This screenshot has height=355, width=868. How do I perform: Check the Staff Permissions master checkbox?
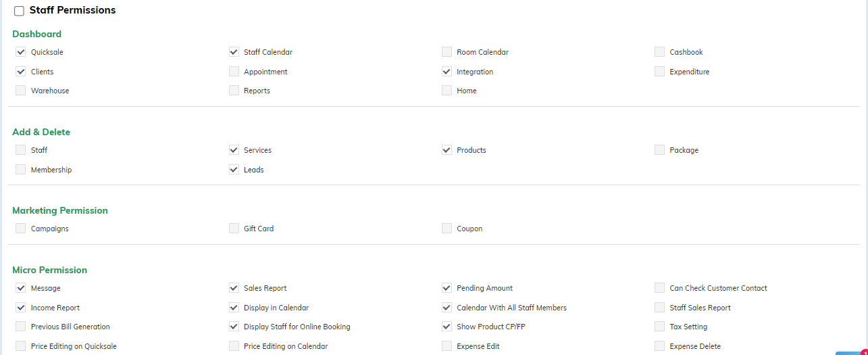(x=19, y=11)
